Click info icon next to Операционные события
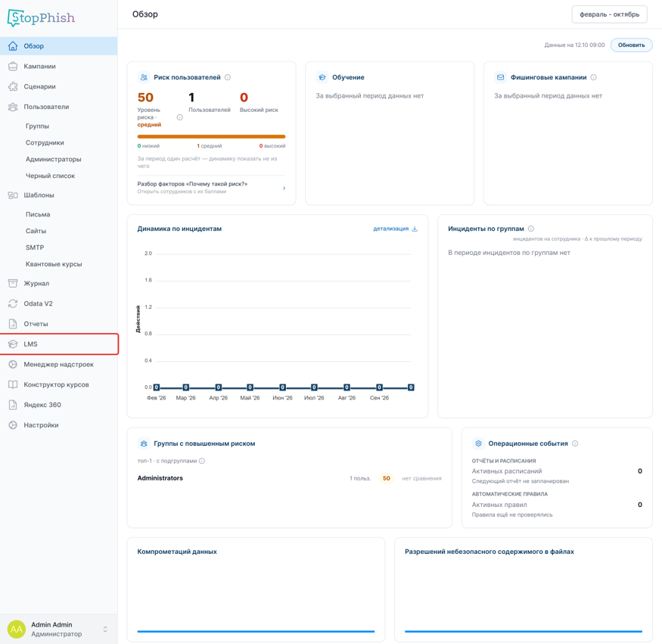The height and width of the screenshot is (644, 662). [575, 443]
